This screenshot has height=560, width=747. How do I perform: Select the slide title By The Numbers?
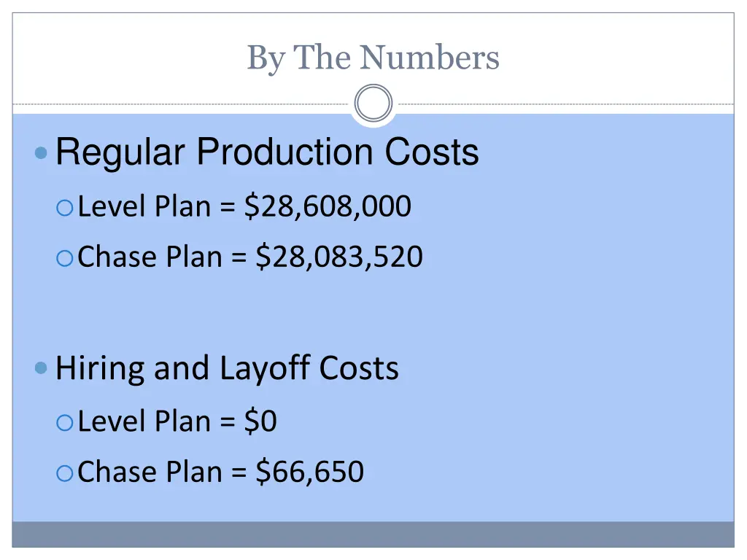click(373, 58)
